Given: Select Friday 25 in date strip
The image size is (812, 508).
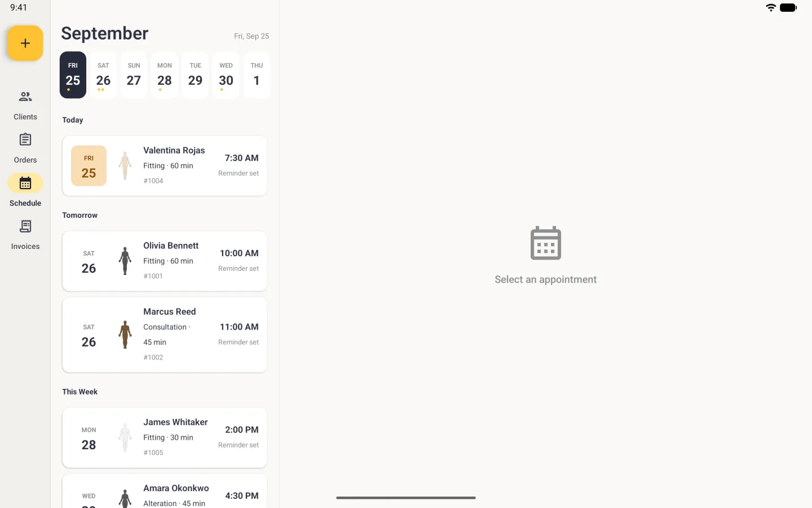Looking at the screenshot, I should click(73, 75).
